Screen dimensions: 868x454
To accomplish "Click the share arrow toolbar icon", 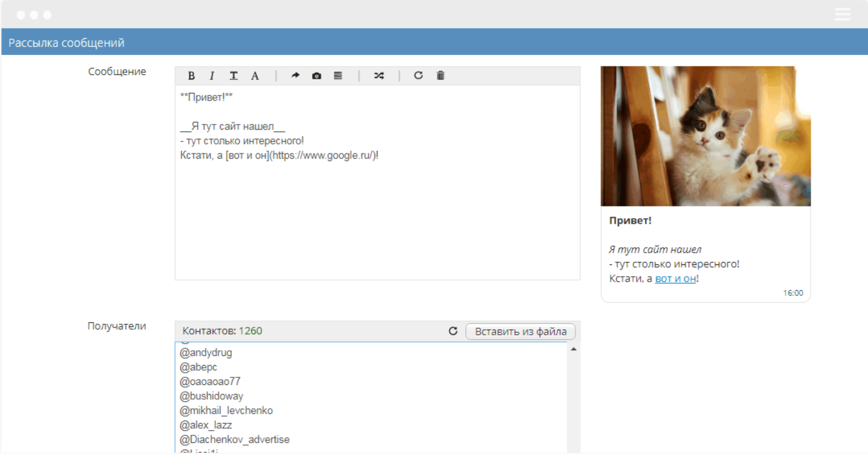I will 295,75.
